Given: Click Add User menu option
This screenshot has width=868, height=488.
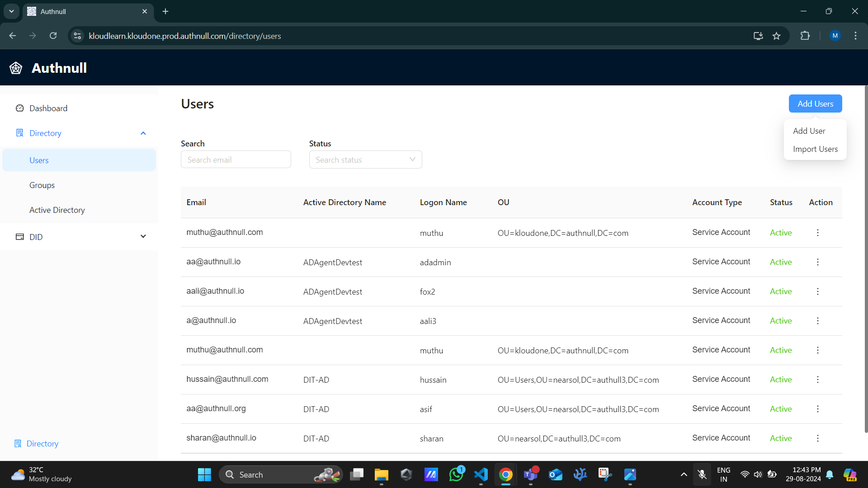Looking at the screenshot, I should tap(809, 131).
